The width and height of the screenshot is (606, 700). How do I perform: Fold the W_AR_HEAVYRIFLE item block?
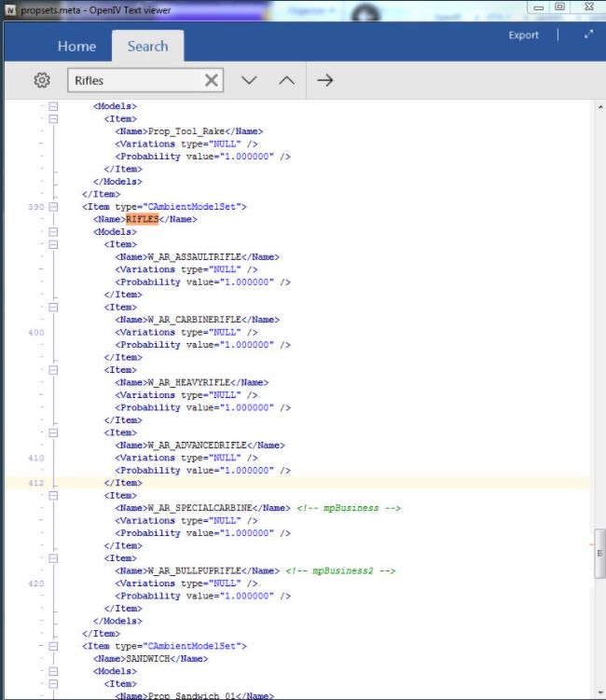click(53, 370)
